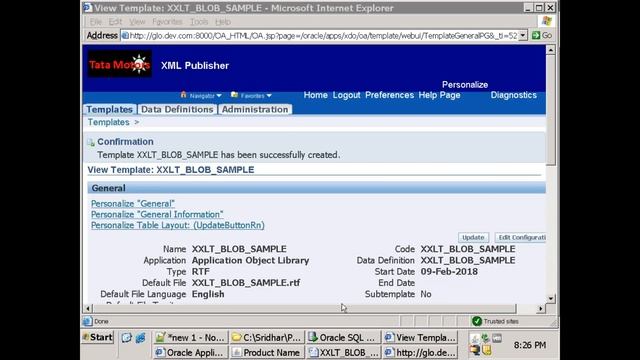
Task: Open the Tools menu
Action: pos(199,22)
